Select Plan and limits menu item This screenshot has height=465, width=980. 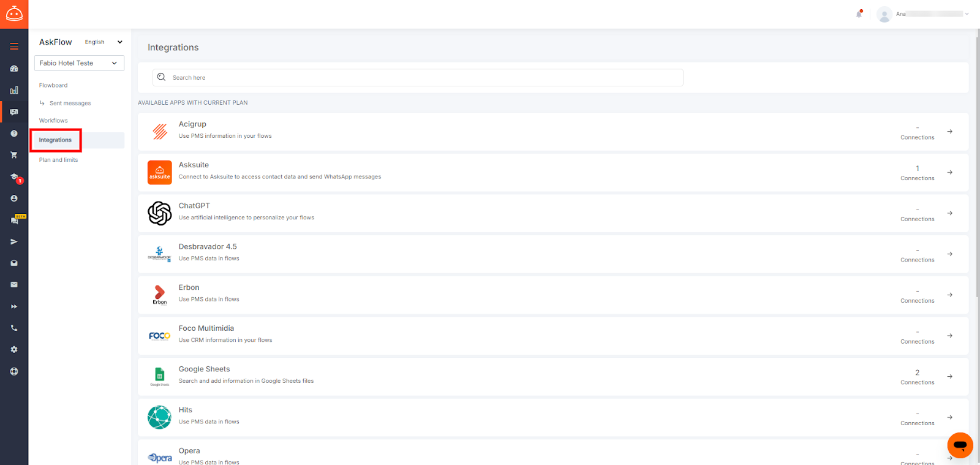[x=58, y=160]
